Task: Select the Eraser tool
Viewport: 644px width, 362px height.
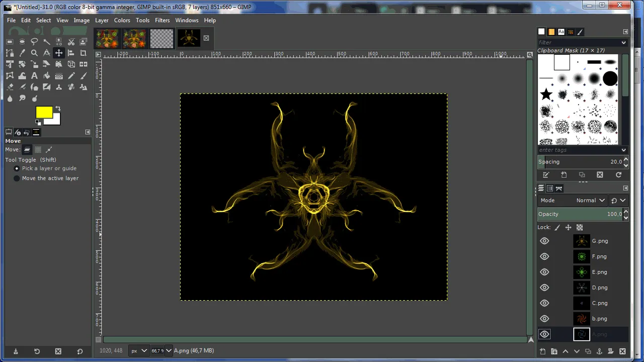Action: pyautogui.click(x=10, y=87)
